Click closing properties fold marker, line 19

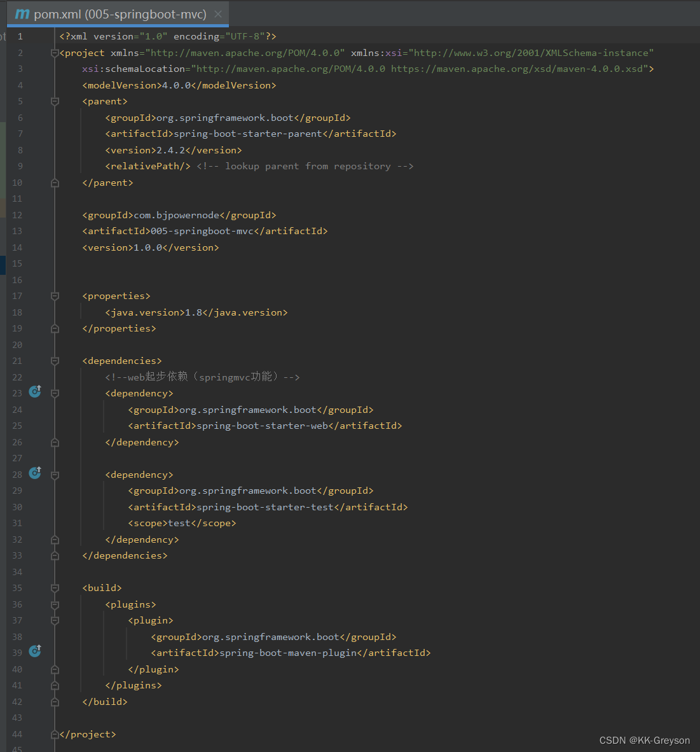55,328
